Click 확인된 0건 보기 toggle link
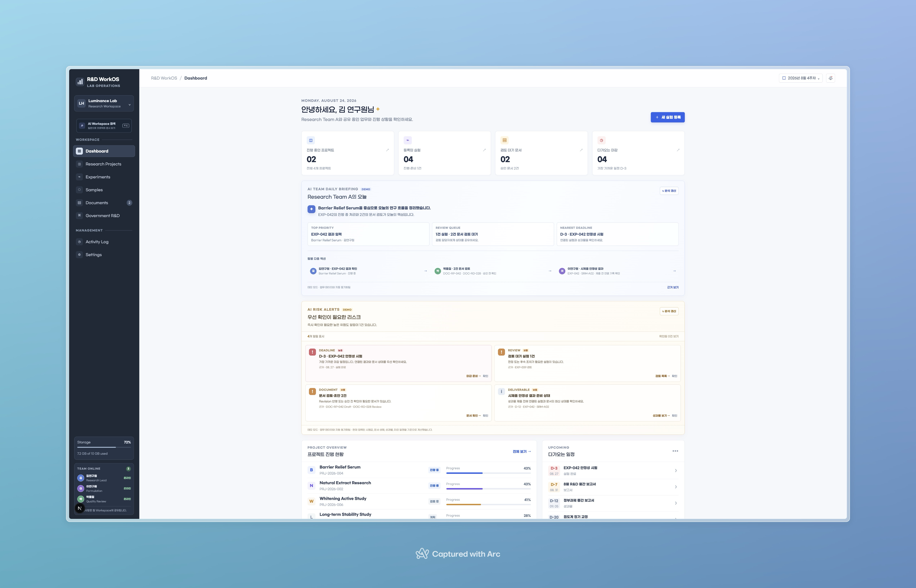The width and height of the screenshot is (916, 588). [669, 336]
